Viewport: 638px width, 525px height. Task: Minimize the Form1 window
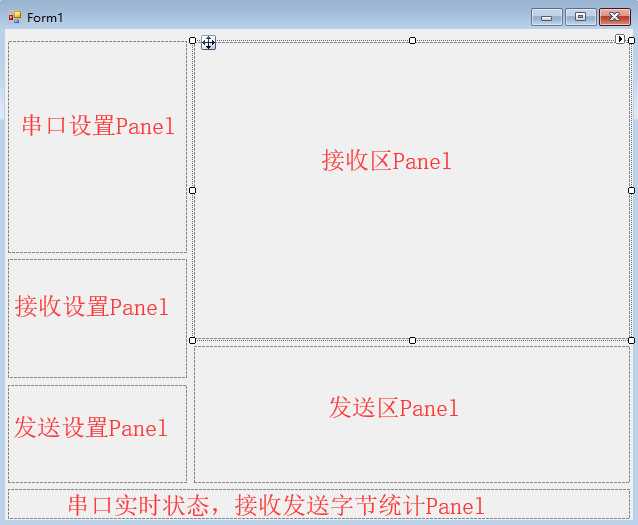(546, 17)
